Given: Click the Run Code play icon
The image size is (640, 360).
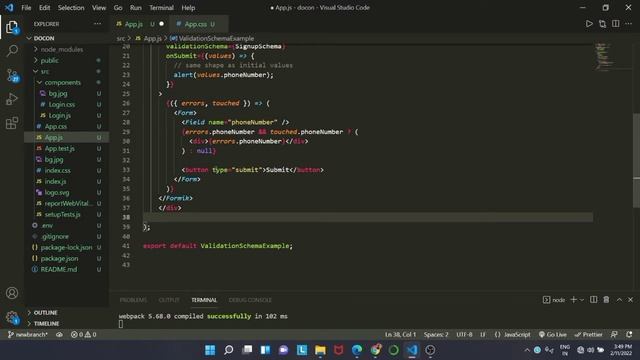Looking at the screenshot, I should pyautogui.click(x=589, y=24).
